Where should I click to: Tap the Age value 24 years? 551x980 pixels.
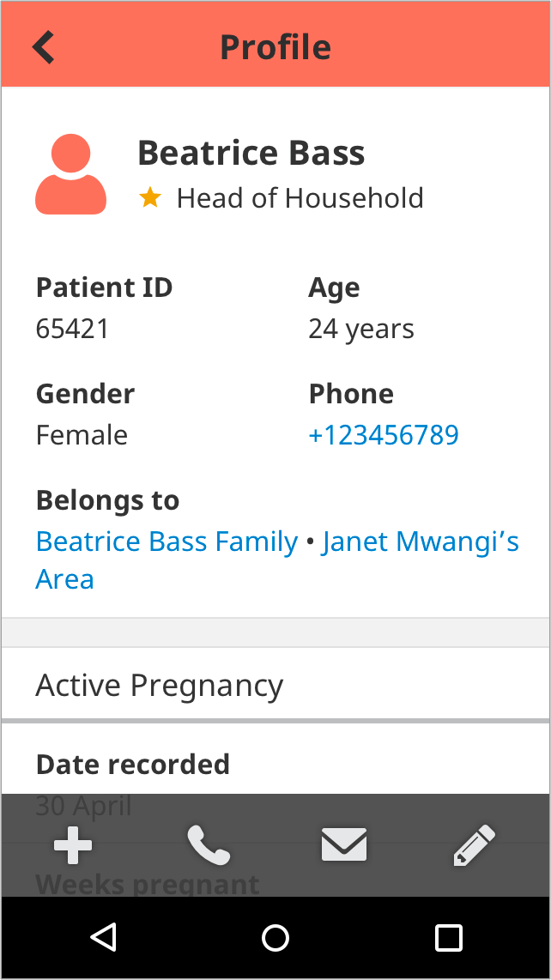point(360,330)
